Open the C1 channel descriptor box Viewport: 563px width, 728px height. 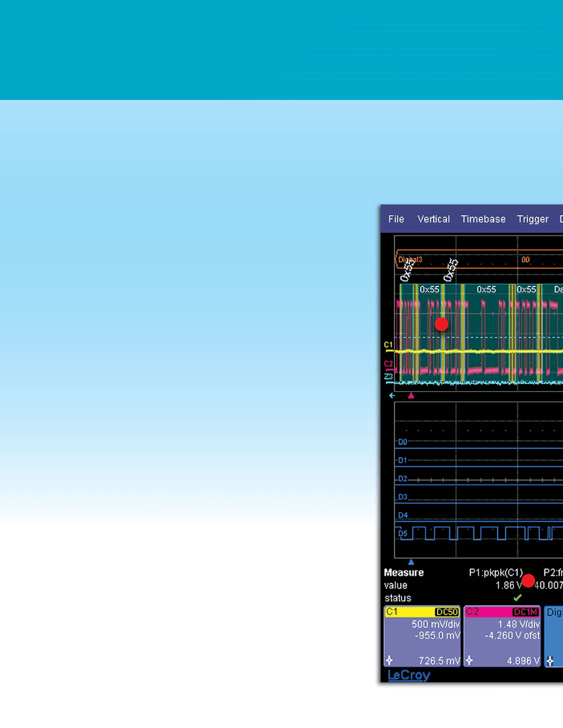coord(423,636)
